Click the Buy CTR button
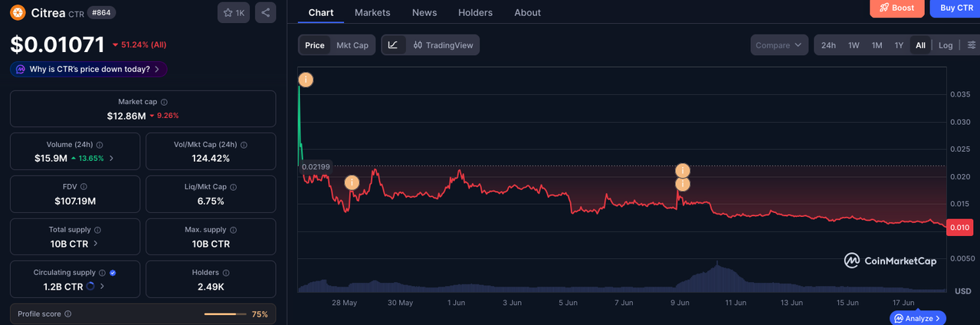This screenshot has height=325, width=980. pos(956,8)
